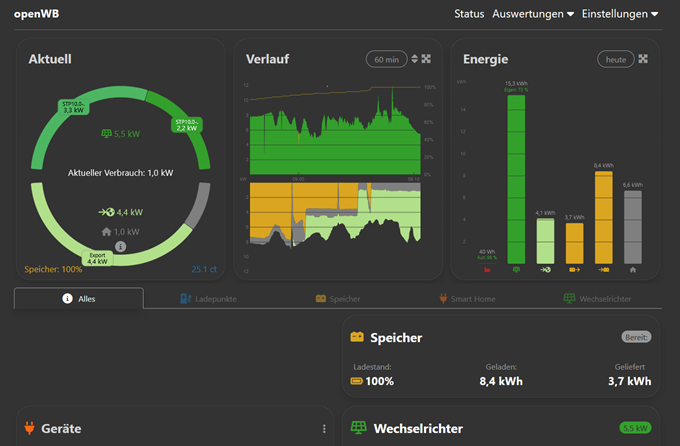Click Aktueller Verbrauch: 1,0 kW text
The height and width of the screenshot is (446, 680).
[x=121, y=173]
